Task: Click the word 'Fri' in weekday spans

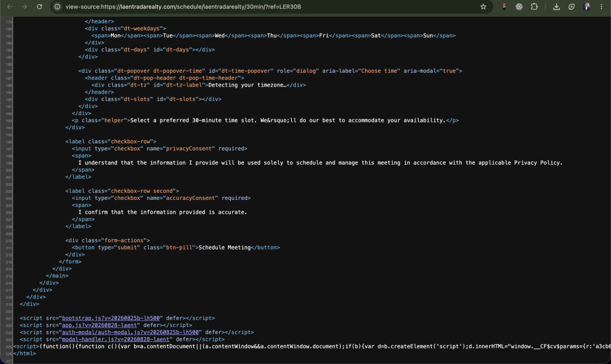Action: (x=324, y=35)
